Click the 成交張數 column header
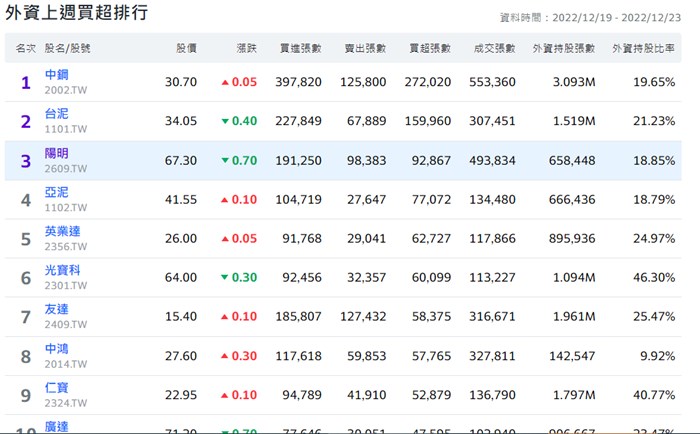Screen dimensions: 700x434 point(495,48)
